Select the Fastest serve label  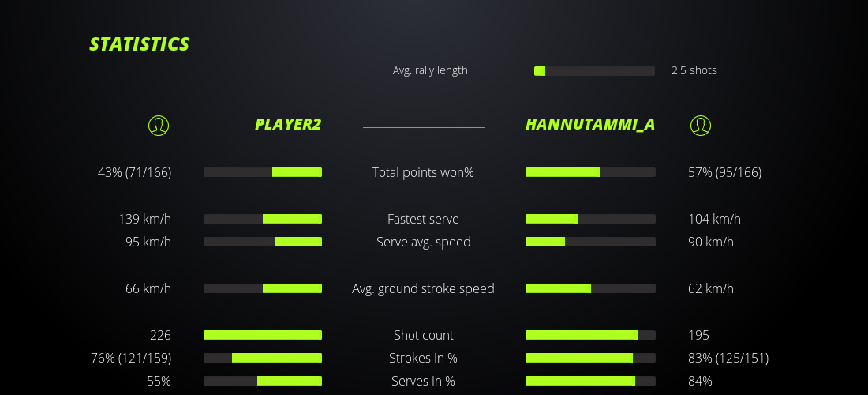pyautogui.click(x=423, y=219)
